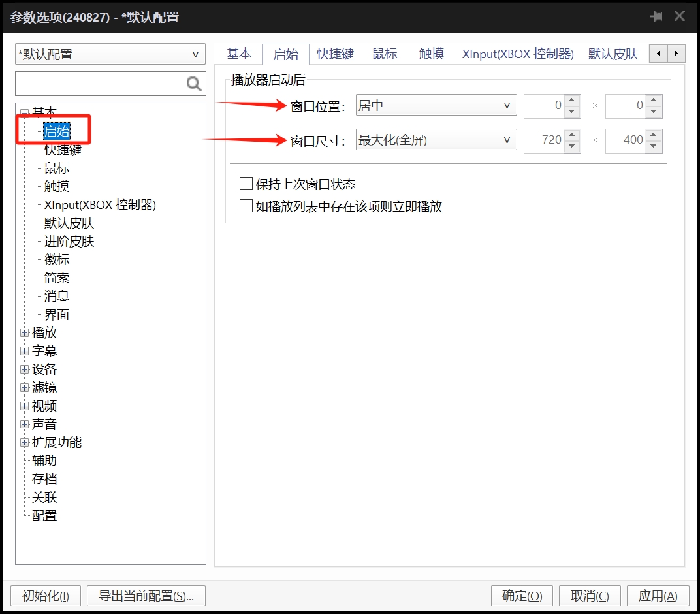Collapse the 基本 tree node

[25, 112]
